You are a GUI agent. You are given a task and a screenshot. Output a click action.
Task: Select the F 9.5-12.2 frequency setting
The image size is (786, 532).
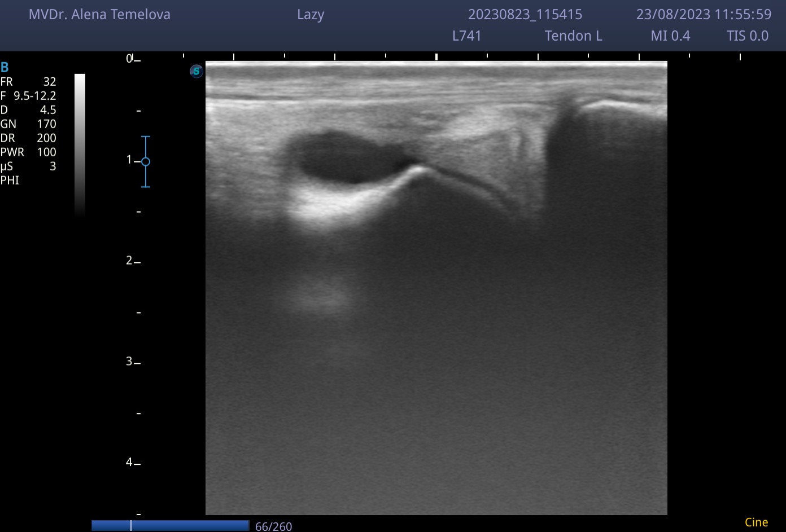click(28, 96)
